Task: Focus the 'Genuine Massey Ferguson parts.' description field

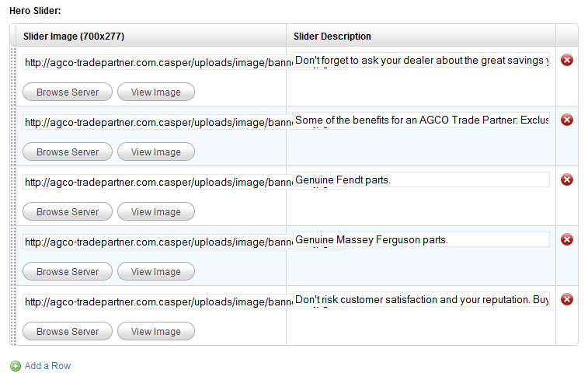Action: tap(421, 239)
